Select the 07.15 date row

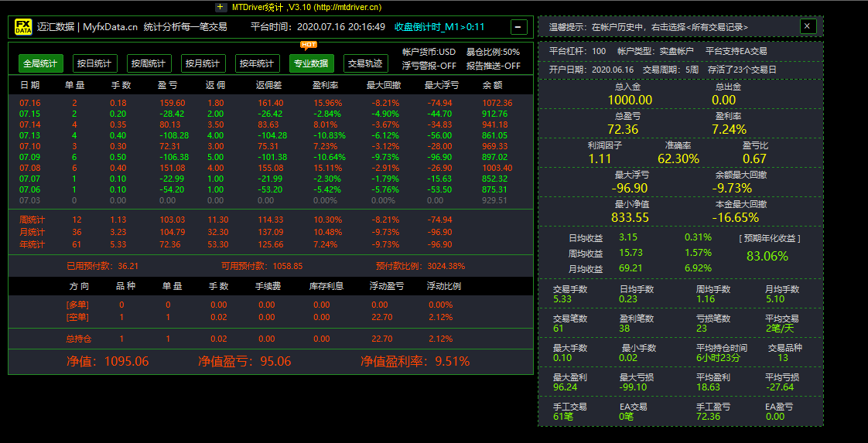click(271, 114)
